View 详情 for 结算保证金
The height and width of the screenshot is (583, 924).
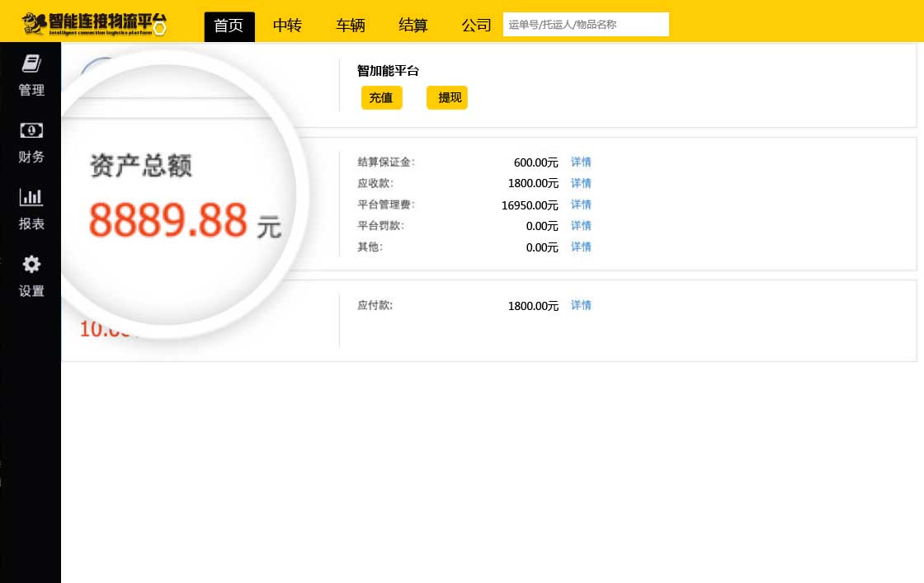[x=581, y=162]
